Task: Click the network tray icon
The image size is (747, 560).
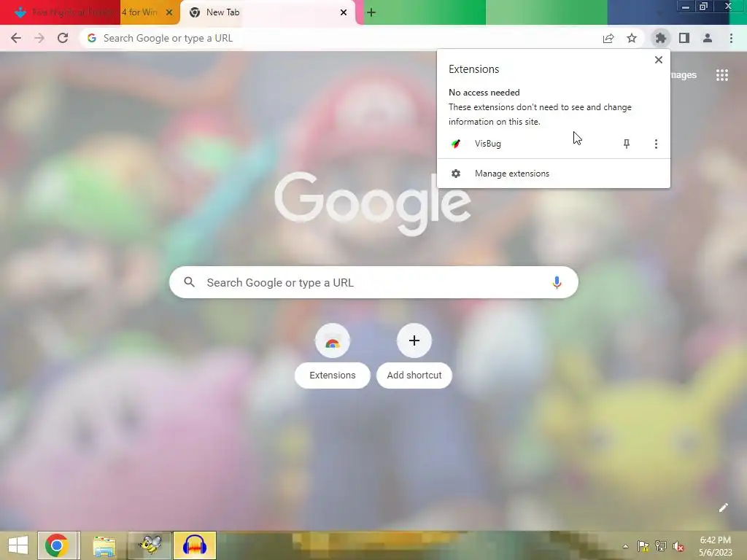Action: click(661, 546)
